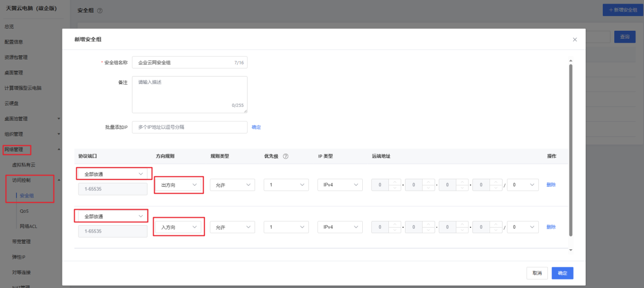This screenshot has width=644, height=288.
Task: Open the subnet mask dropdown in 出方向 row
Action: (x=523, y=185)
